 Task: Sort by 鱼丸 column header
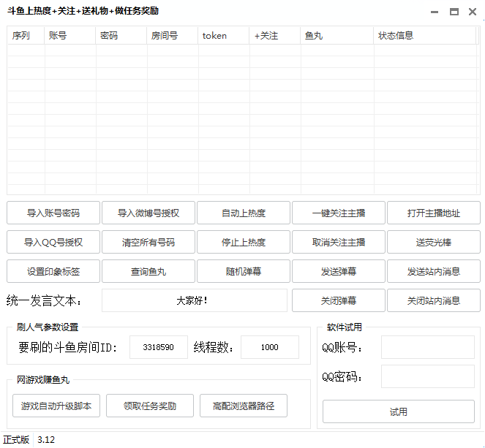tap(337, 35)
